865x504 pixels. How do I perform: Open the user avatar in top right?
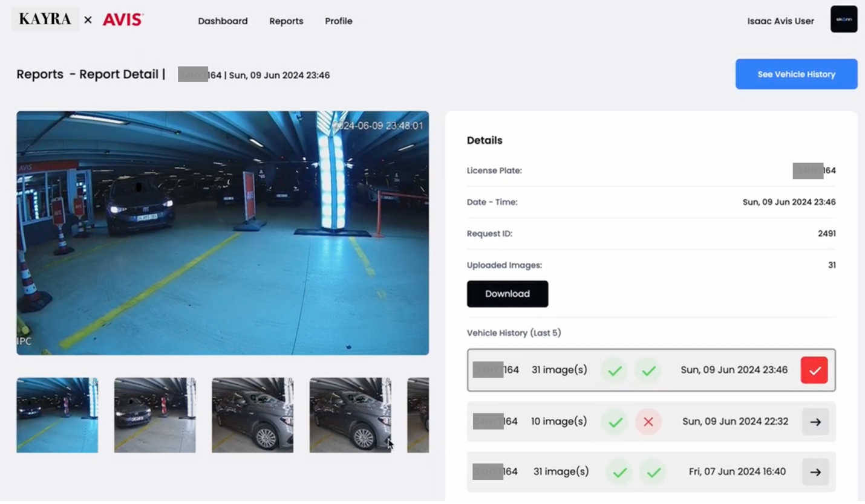pyautogui.click(x=844, y=19)
